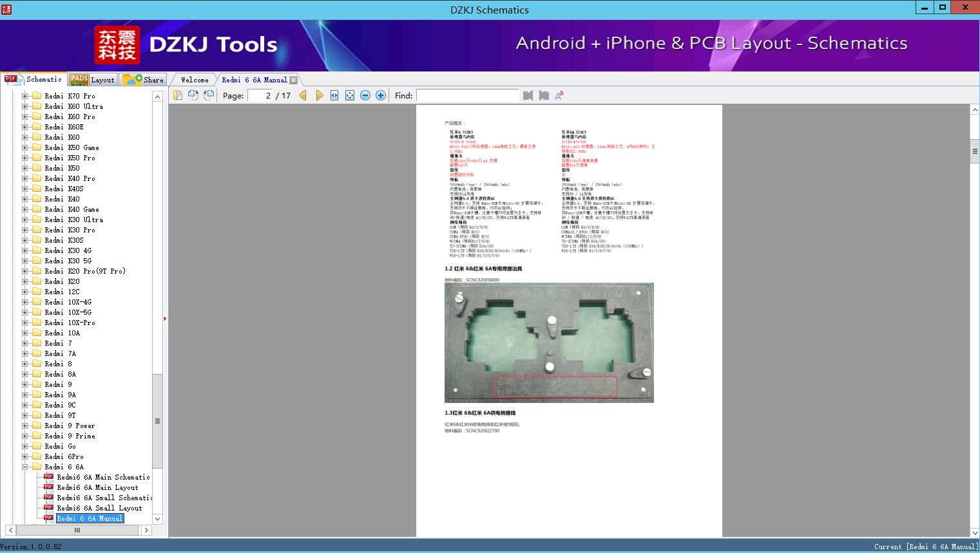Viewport: 980px width, 553px height.
Task: Expand the Redmi K50 Game folder
Action: click(x=25, y=147)
